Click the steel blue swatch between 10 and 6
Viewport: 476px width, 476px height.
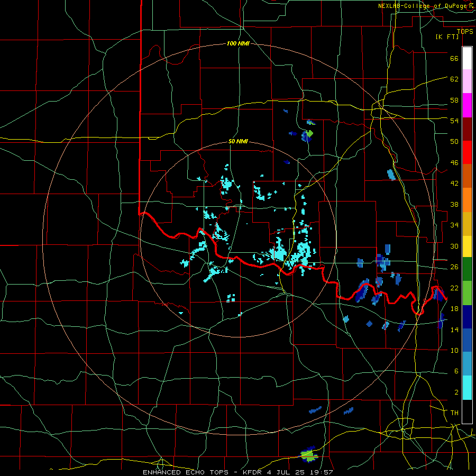click(x=467, y=364)
